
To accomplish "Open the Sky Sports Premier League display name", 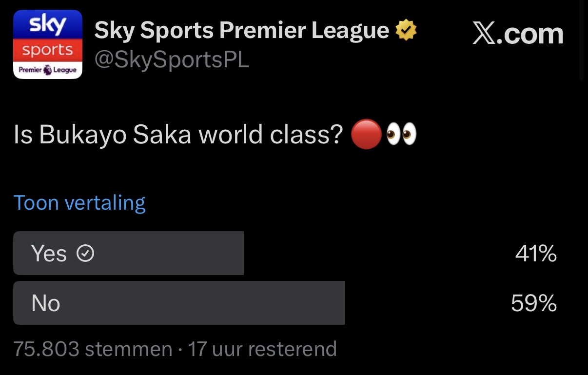I will (241, 31).
